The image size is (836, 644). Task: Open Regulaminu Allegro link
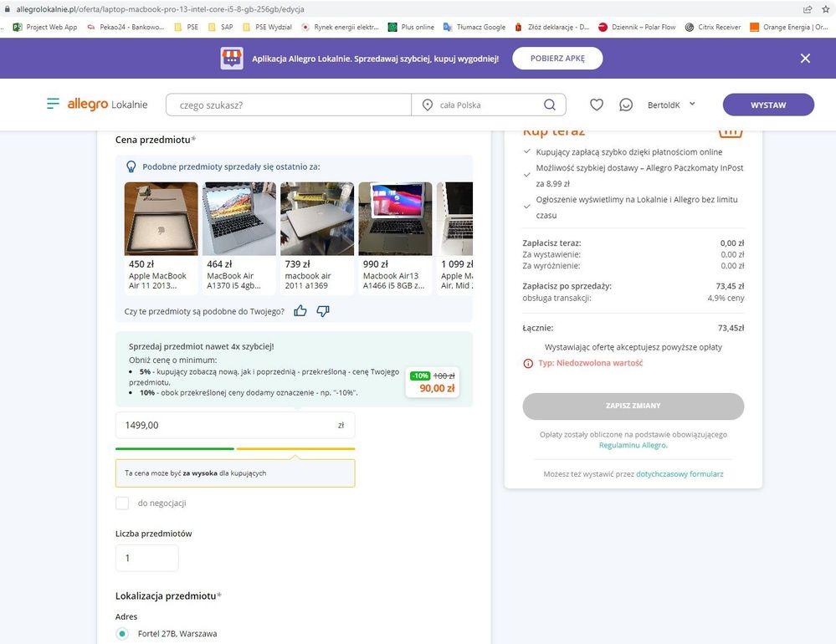point(633,445)
